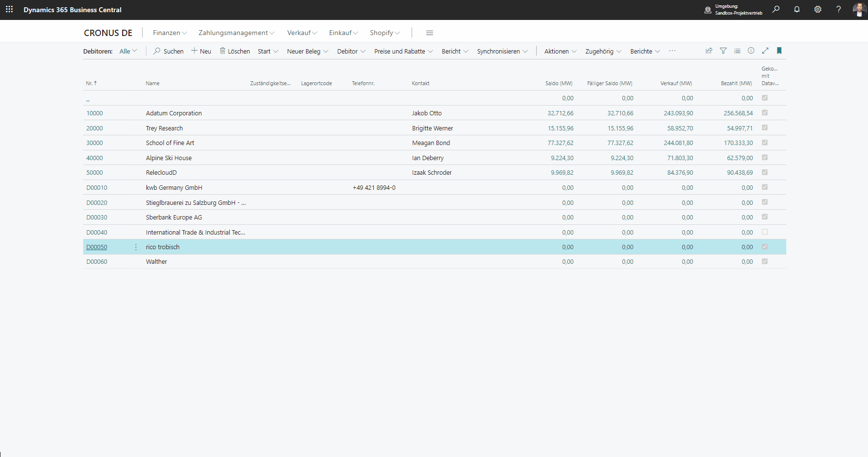This screenshot has width=868, height=457.
Task: Open debtor number 10000
Action: pos(95,113)
